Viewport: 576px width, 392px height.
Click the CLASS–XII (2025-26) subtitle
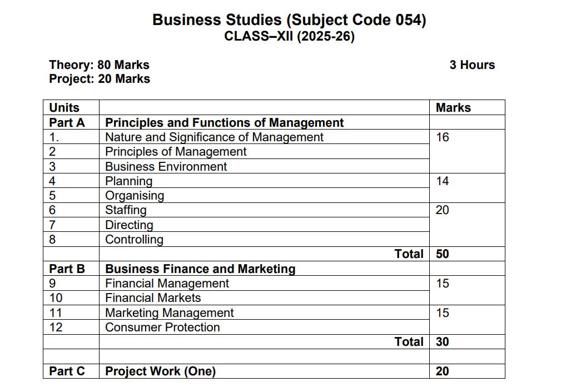(x=289, y=37)
